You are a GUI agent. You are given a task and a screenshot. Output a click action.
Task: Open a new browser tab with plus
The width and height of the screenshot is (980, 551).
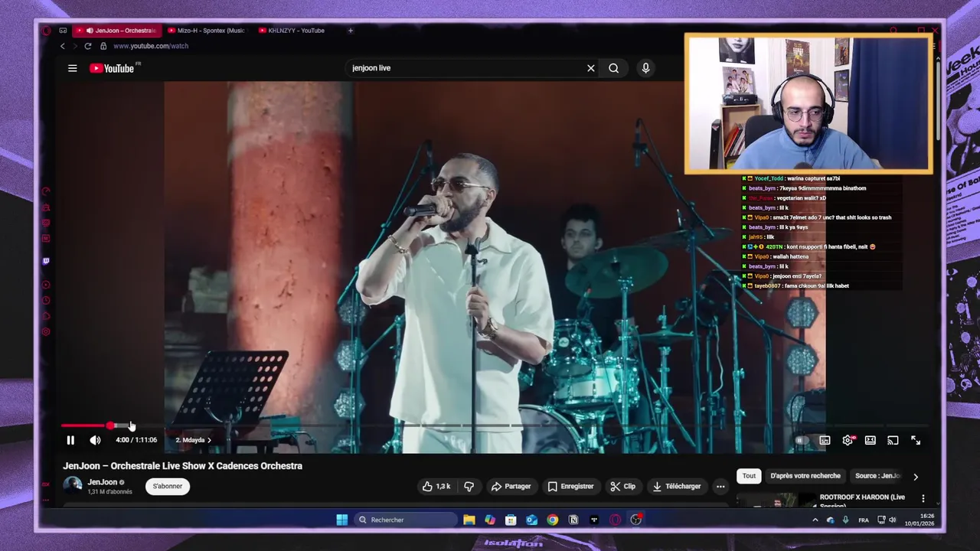[x=351, y=31]
